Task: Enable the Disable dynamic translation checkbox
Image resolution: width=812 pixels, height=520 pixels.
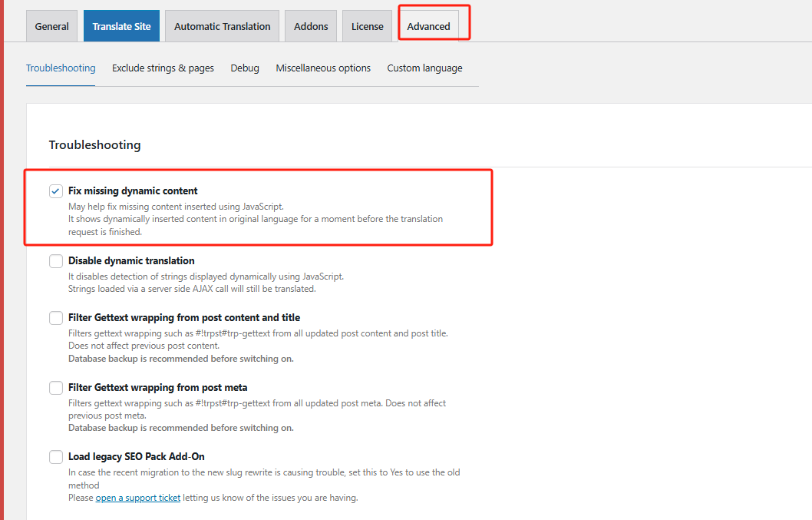Action: pyautogui.click(x=56, y=261)
